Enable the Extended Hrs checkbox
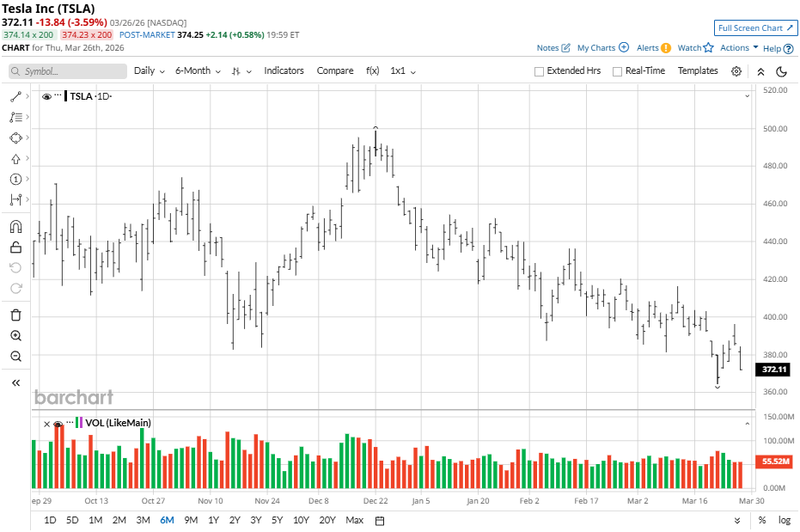800x532 pixels. tap(540, 71)
